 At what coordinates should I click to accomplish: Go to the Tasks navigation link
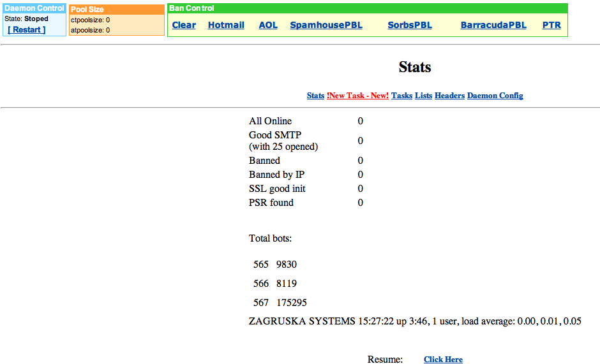coord(401,96)
